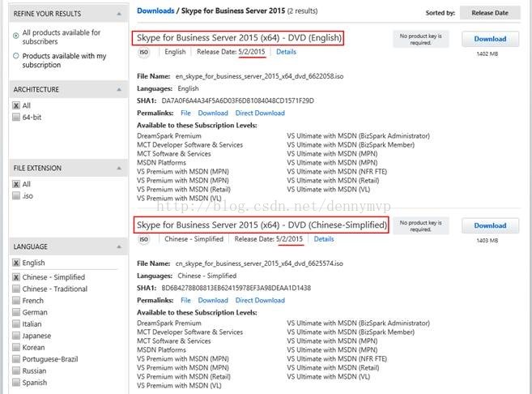
Task: Click File permalink for English DVD
Action: (185, 113)
